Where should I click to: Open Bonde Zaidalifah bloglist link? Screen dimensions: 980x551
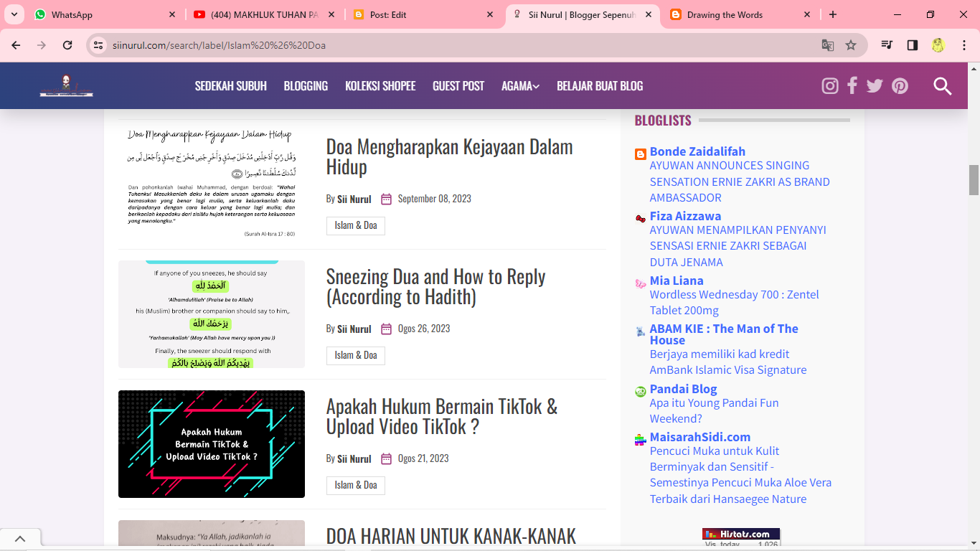[x=697, y=151]
